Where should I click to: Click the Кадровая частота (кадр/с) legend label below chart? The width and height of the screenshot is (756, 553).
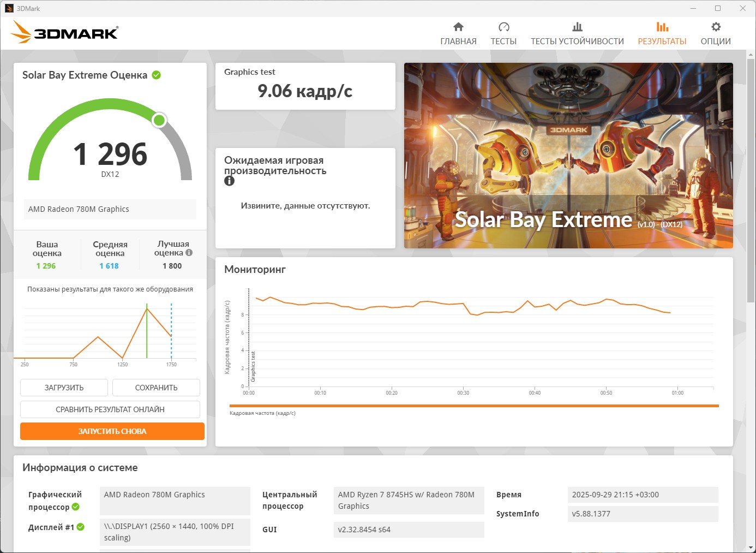click(262, 413)
